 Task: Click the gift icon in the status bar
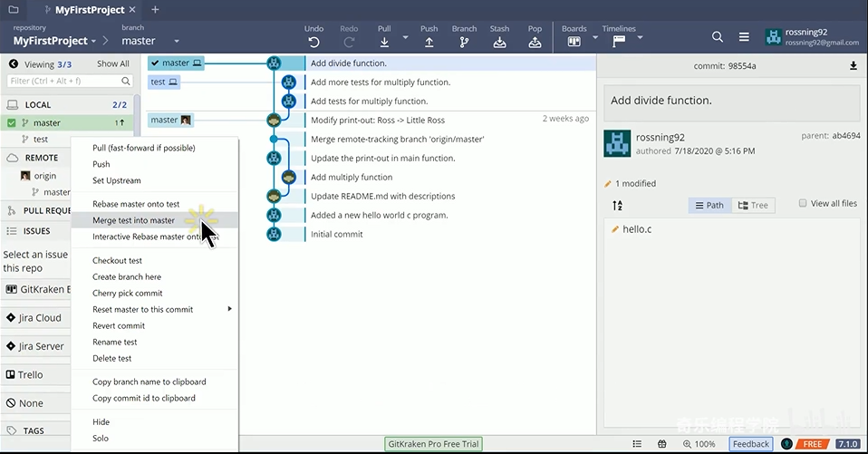click(x=662, y=444)
